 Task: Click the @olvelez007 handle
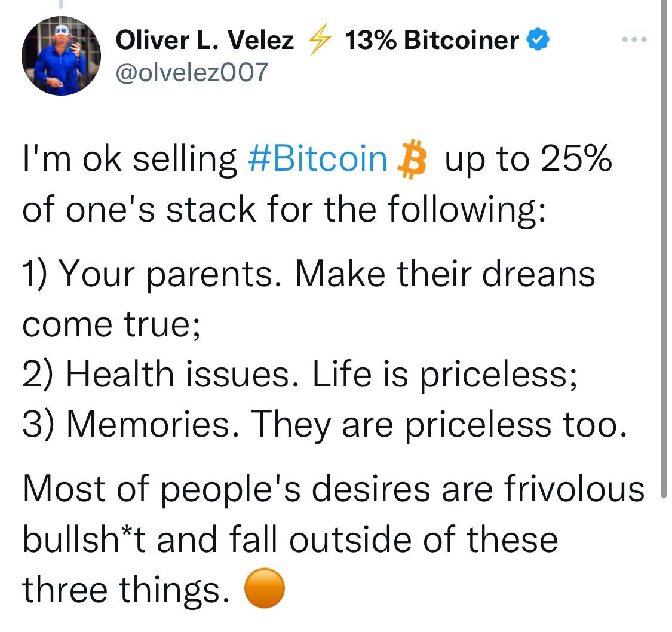191,72
